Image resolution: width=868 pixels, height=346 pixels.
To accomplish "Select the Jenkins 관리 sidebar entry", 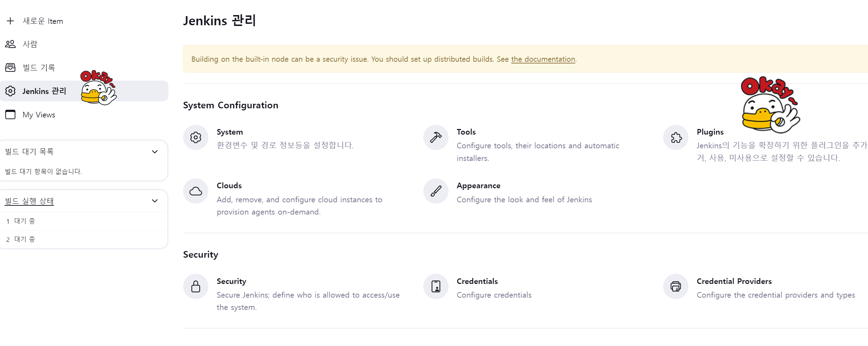I will pos(84,91).
